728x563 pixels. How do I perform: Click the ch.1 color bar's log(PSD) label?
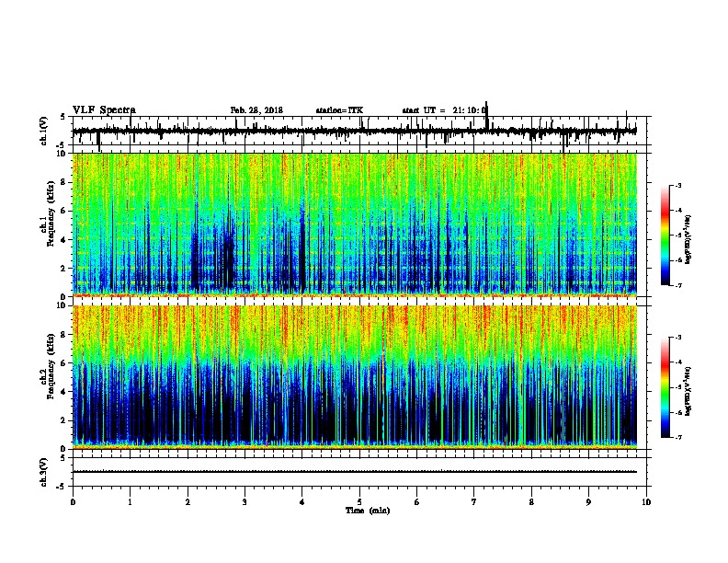click(688, 239)
